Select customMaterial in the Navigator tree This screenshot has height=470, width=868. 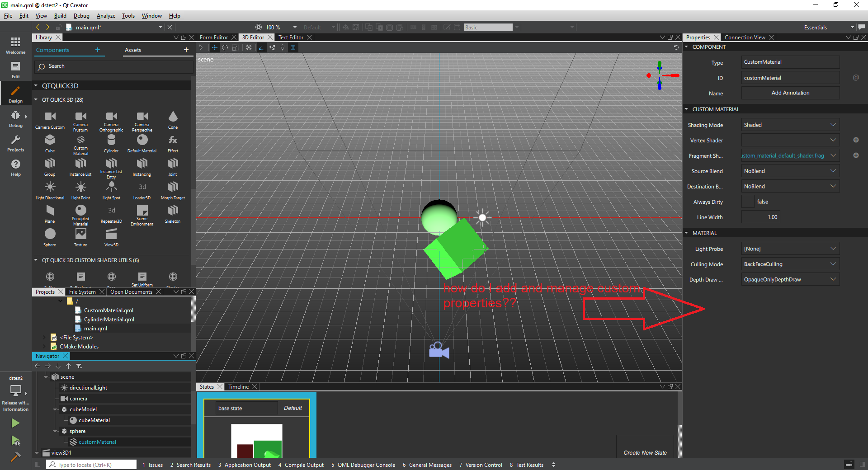pyautogui.click(x=97, y=442)
